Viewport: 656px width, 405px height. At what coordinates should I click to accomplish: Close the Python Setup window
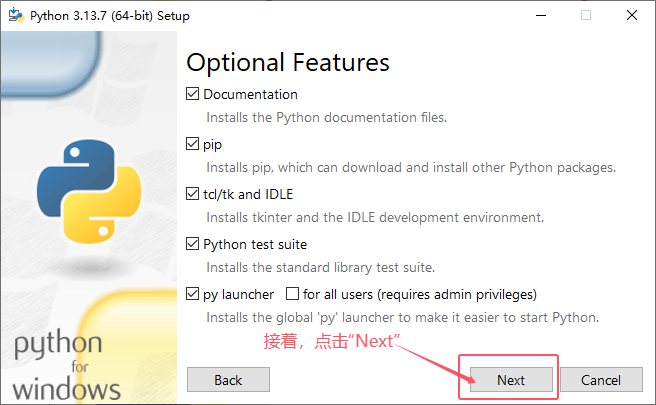coord(632,15)
